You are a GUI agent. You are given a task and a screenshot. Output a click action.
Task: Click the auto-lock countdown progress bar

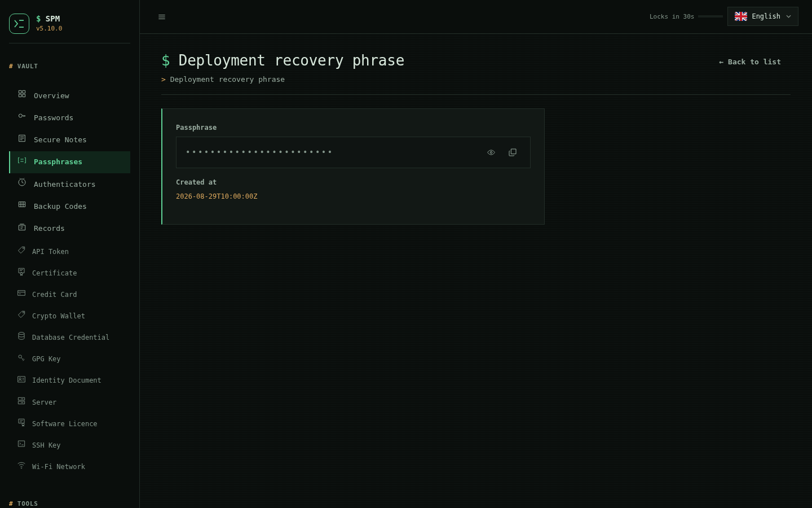(710, 16)
